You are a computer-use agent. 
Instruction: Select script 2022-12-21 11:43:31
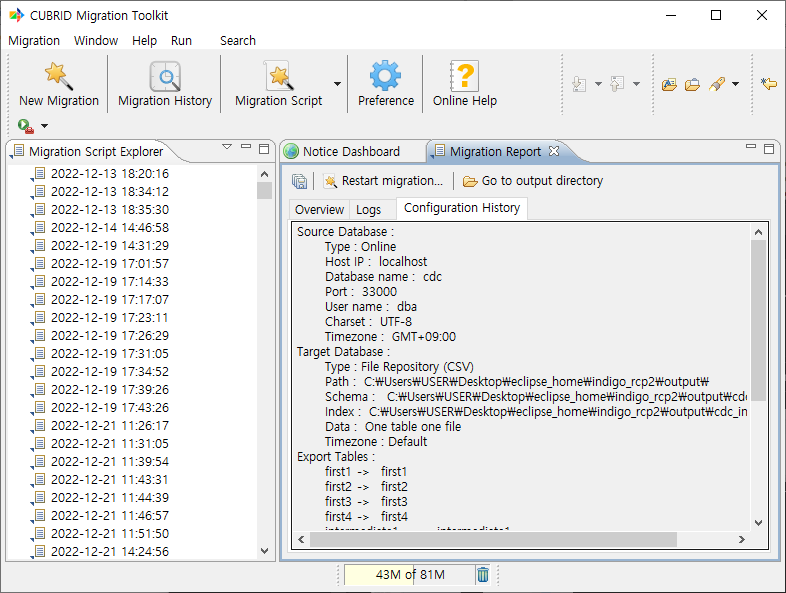[x=110, y=480]
